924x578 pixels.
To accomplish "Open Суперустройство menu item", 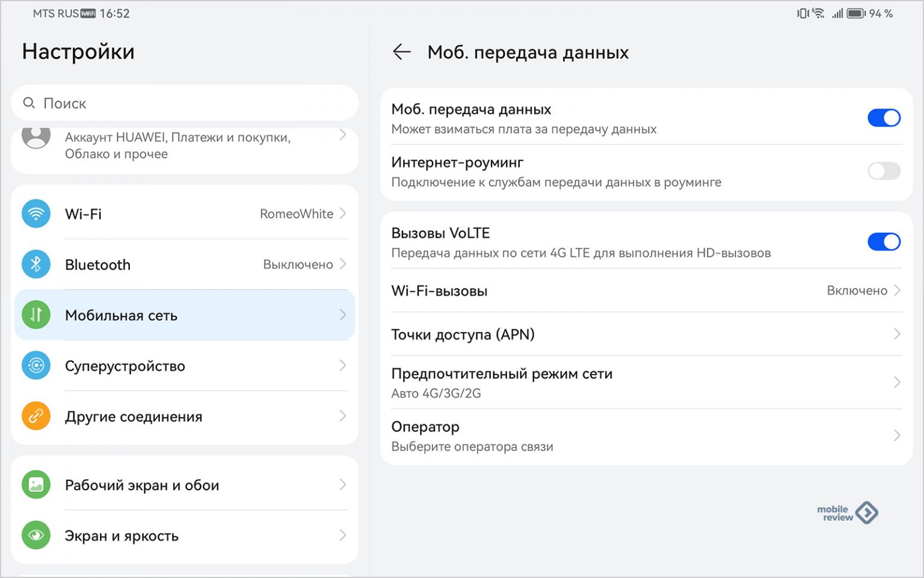I will (x=125, y=366).
